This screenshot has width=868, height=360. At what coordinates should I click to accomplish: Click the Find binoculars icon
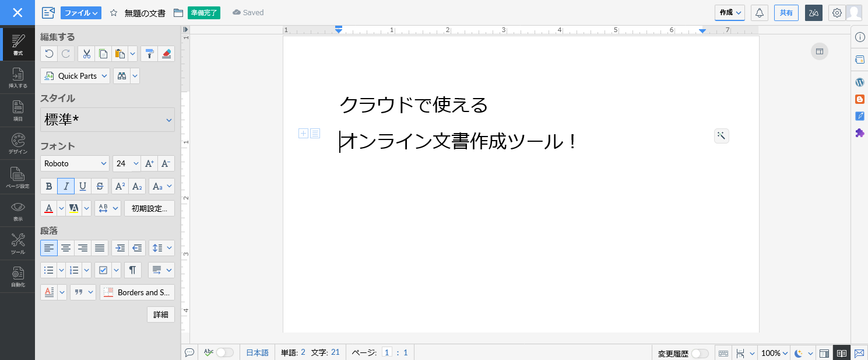coord(122,76)
